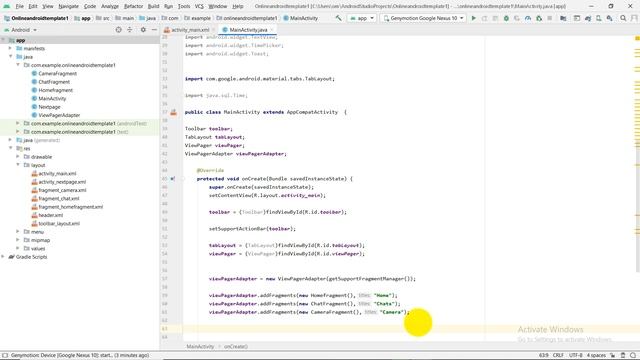Click the Make Project hammer icon
The width and height of the screenshot is (640, 360).
[338, 18]
